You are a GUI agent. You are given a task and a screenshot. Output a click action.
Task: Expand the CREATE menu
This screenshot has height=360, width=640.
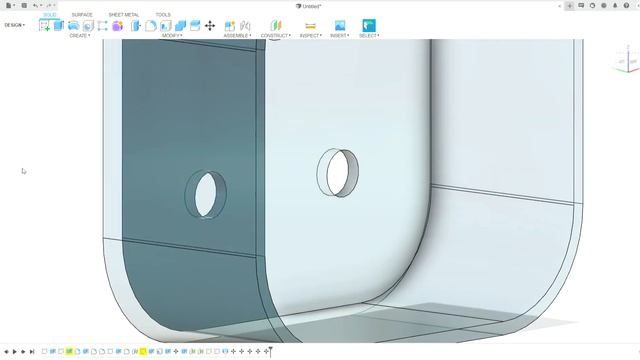click(80, 36)
